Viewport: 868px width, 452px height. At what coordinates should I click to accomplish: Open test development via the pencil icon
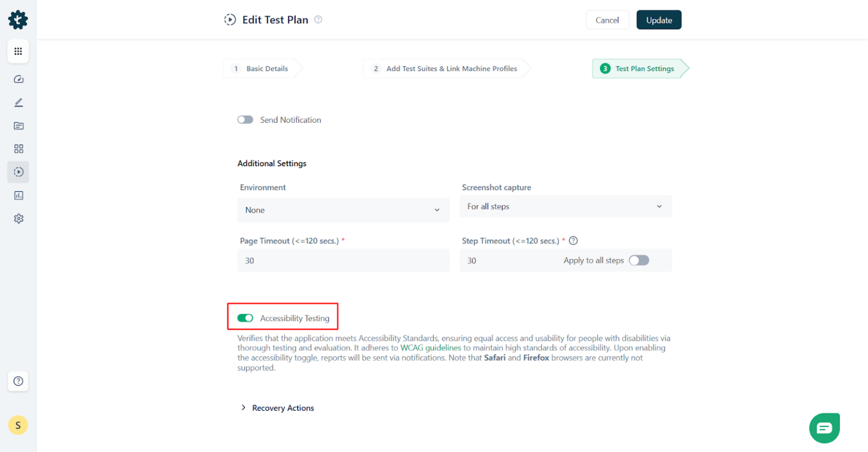(x=18, y=102)
